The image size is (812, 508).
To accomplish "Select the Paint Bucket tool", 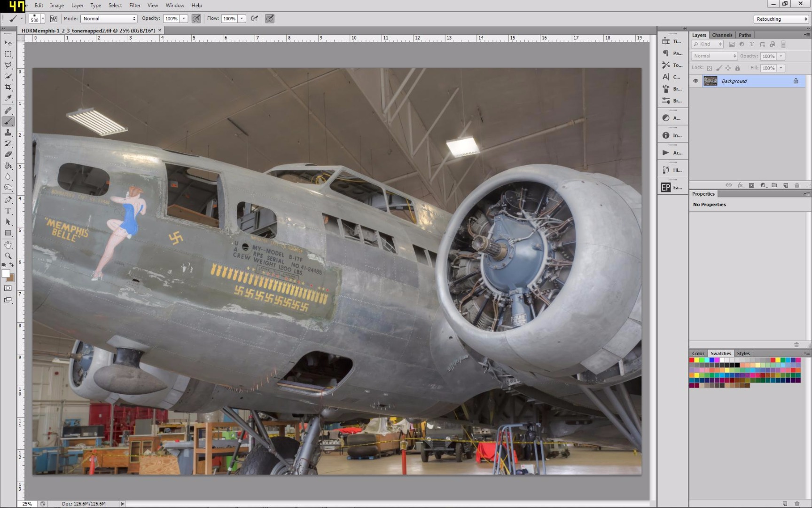I will point(8,166).
